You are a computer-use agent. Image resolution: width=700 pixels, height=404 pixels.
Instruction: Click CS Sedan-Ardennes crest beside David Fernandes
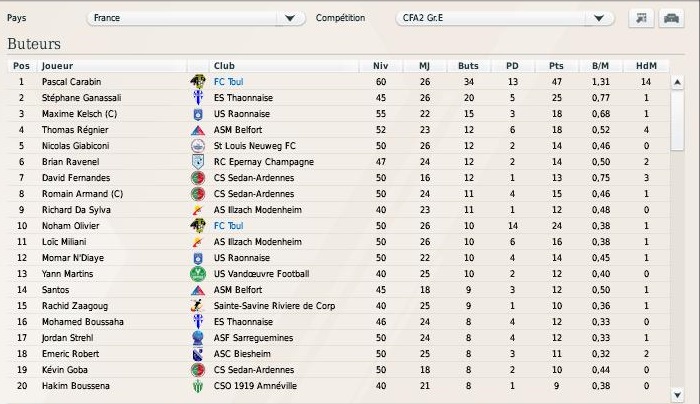pos(198,178)
